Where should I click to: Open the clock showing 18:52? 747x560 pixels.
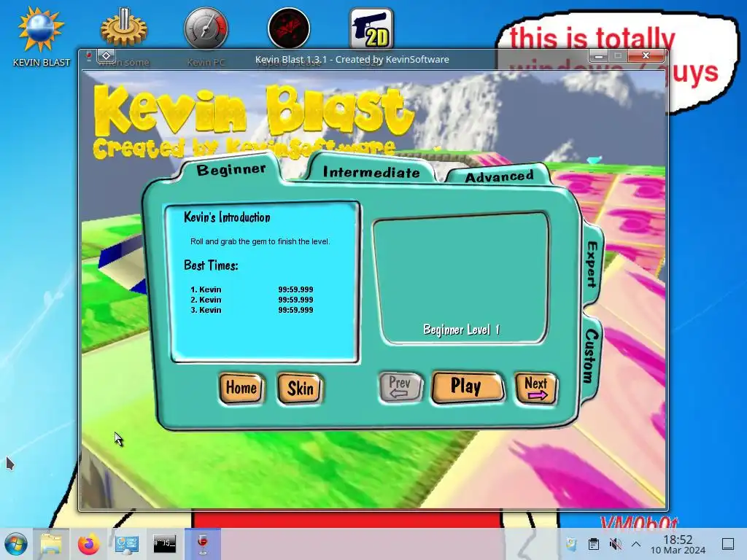click(x=678, y=544)
